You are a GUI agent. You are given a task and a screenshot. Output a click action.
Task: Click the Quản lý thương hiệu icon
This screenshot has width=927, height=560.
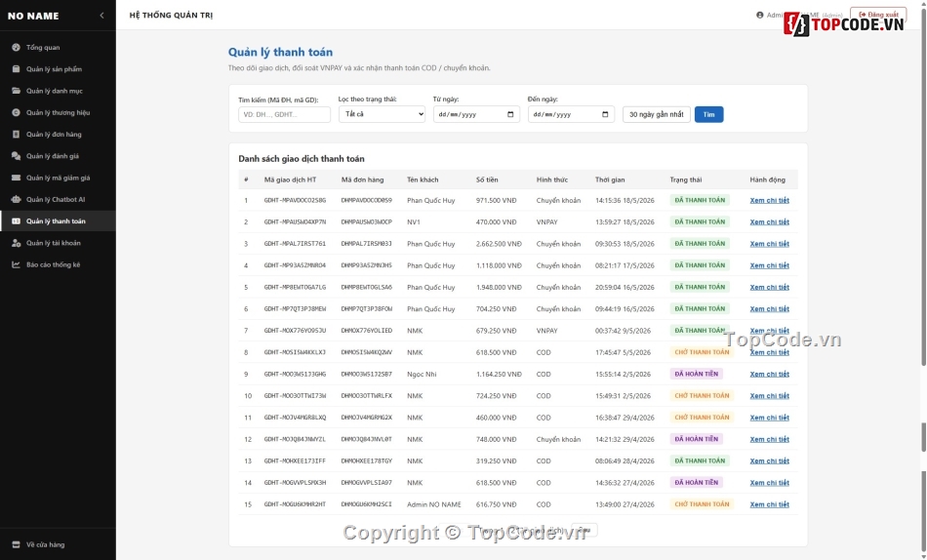click(x=16, y=112)
